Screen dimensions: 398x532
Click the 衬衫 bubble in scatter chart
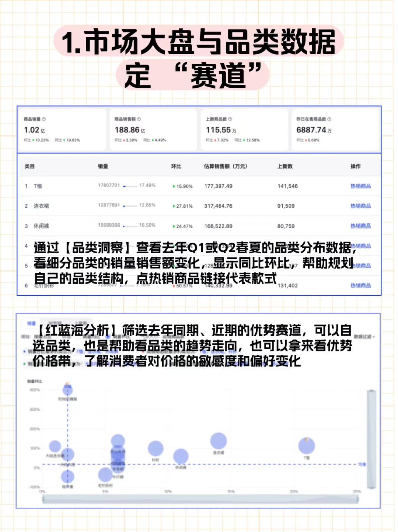156,448
